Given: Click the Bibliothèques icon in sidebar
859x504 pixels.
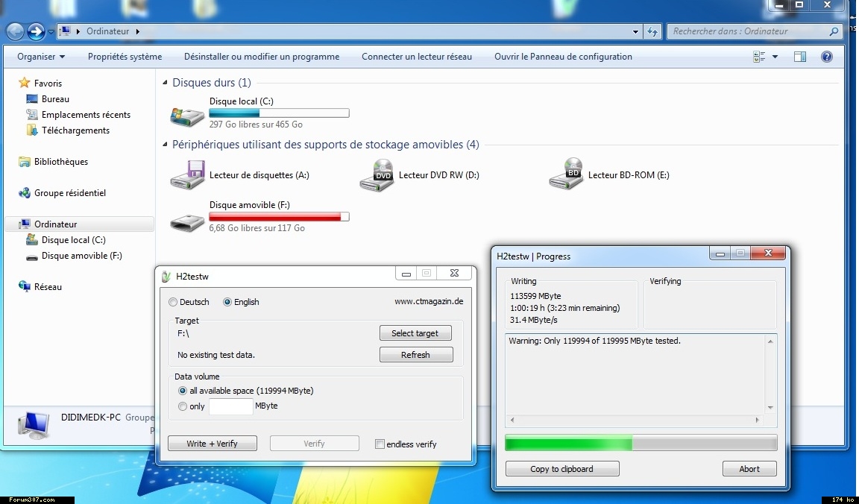Looking at the screenshot, I should (24, 162).
